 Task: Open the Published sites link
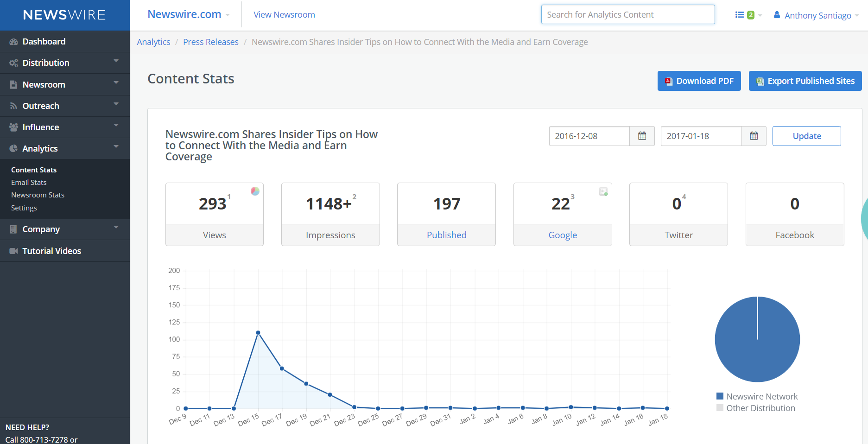pos(446,235)
